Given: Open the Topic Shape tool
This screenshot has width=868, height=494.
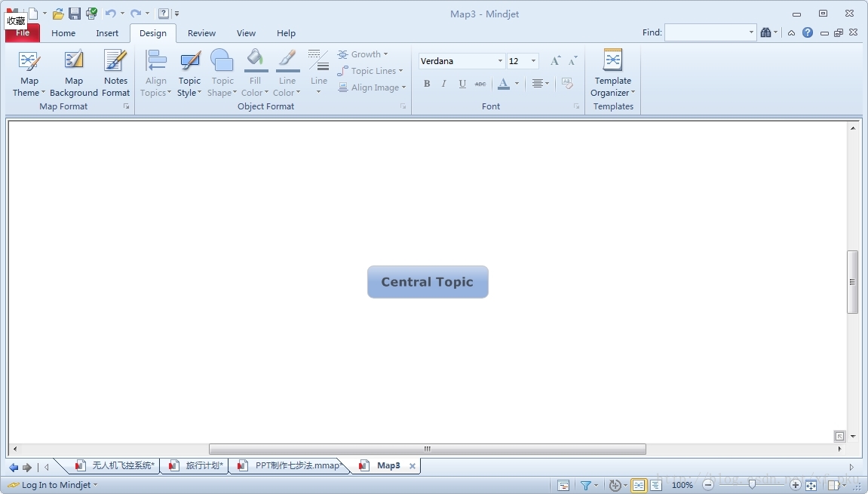Looking at the screenshot, I should tap(222, 74).
